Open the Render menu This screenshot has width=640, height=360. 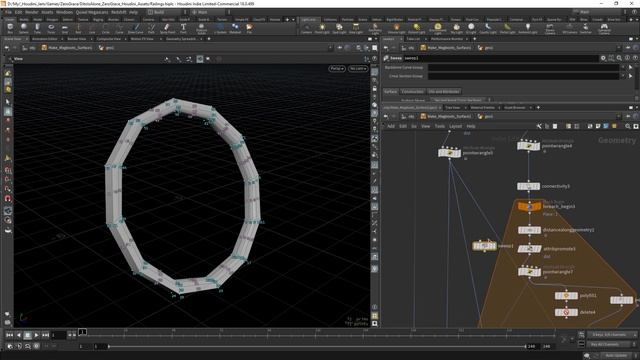[x=31, y=12]
